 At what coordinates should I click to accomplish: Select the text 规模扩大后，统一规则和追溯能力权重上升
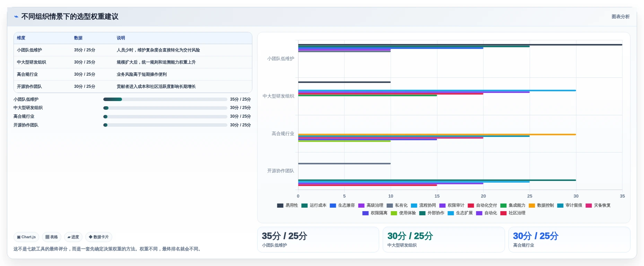coord(156,62)
